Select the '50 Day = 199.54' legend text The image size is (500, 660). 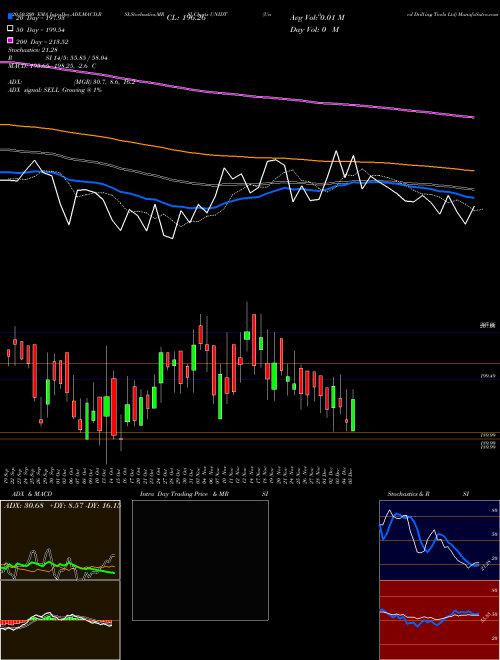coord(41,29)
